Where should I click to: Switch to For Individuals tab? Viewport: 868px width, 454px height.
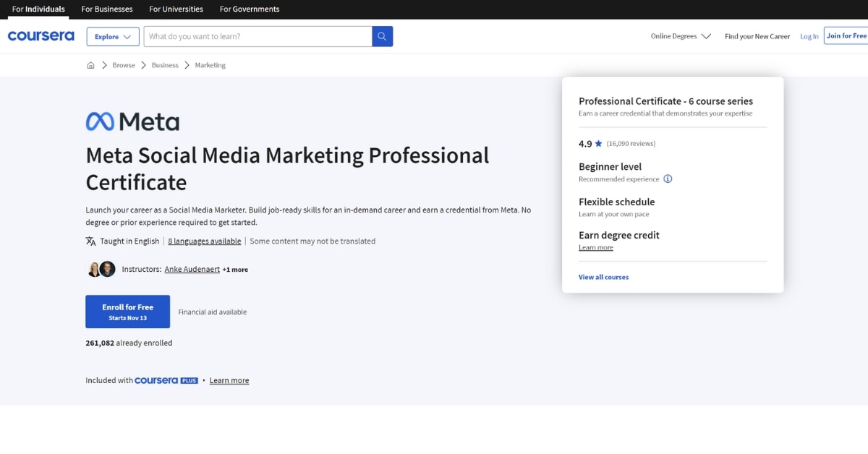pyautogui.click(x=38, y=9)
